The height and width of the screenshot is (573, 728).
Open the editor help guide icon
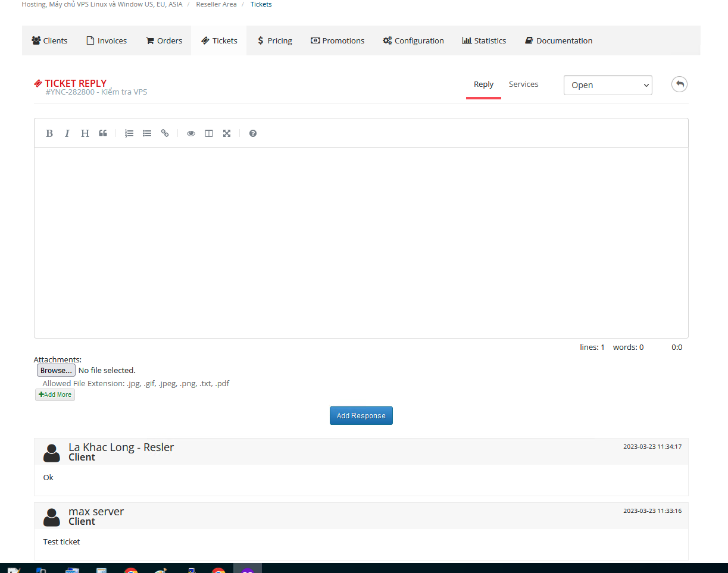(x=253, y=133)
